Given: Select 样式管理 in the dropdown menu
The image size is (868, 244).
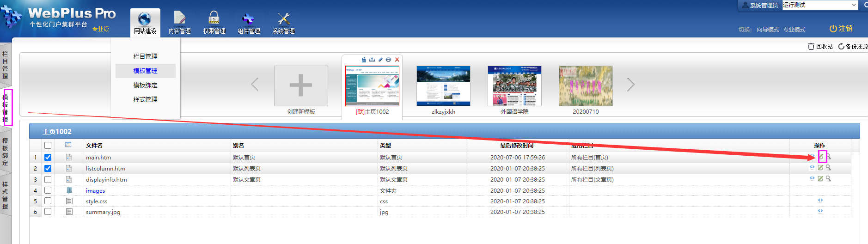Looking at the screenshot, I should (145, 100).
